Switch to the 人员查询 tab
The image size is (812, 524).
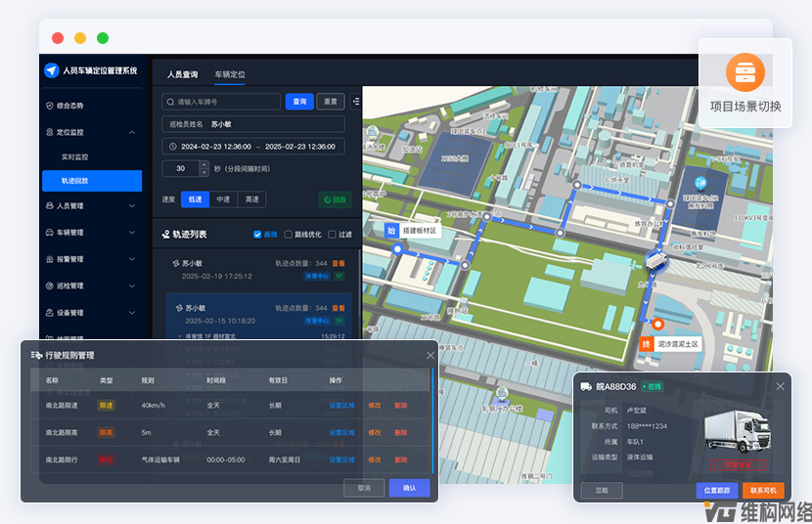click(182, 75)
